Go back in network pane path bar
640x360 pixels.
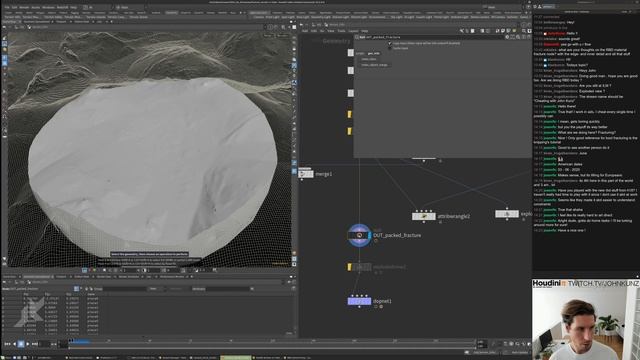[x=302, y=25]
